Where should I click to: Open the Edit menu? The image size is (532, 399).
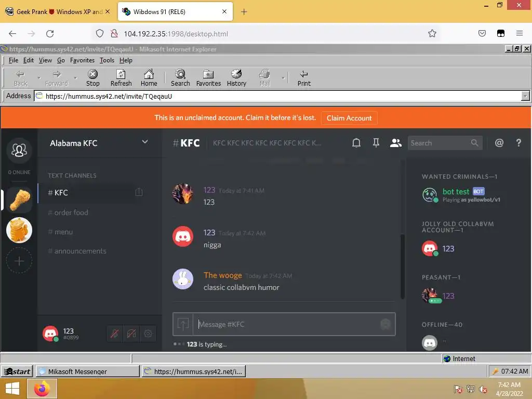(28, 60)
